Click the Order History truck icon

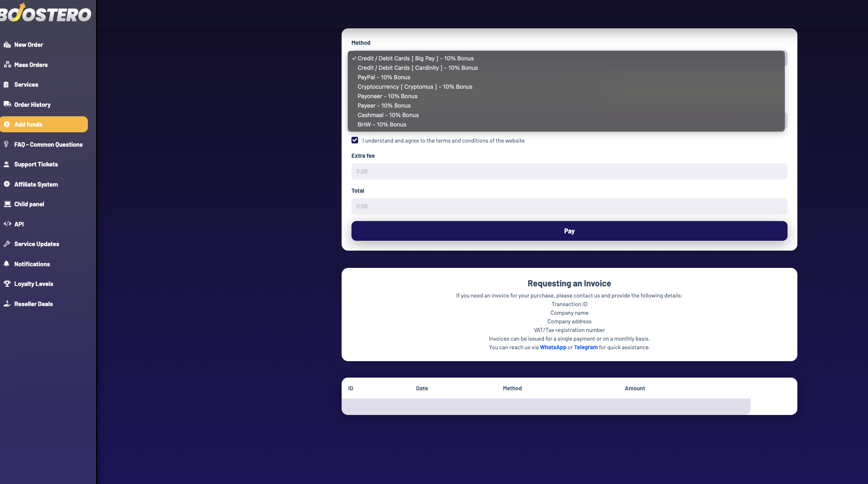coord(7,104)
